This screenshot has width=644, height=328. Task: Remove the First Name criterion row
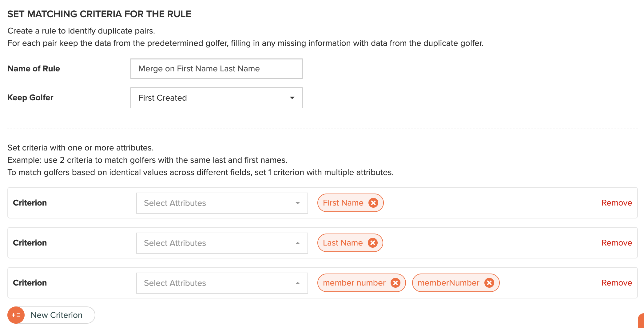(x=617, y=203)
